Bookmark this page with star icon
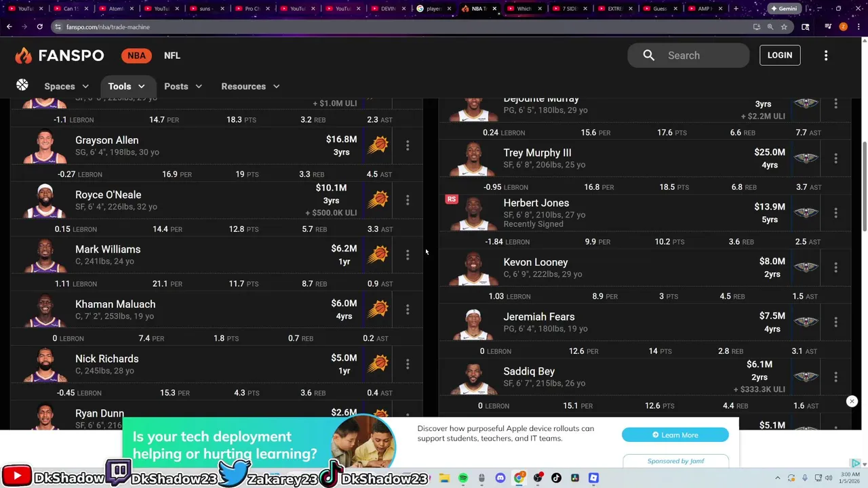 (x=784, y=26)
